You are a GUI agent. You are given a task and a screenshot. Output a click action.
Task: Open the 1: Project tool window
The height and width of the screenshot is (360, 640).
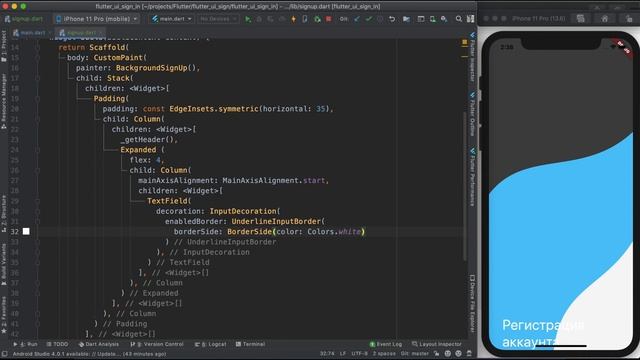click(4, 46)
